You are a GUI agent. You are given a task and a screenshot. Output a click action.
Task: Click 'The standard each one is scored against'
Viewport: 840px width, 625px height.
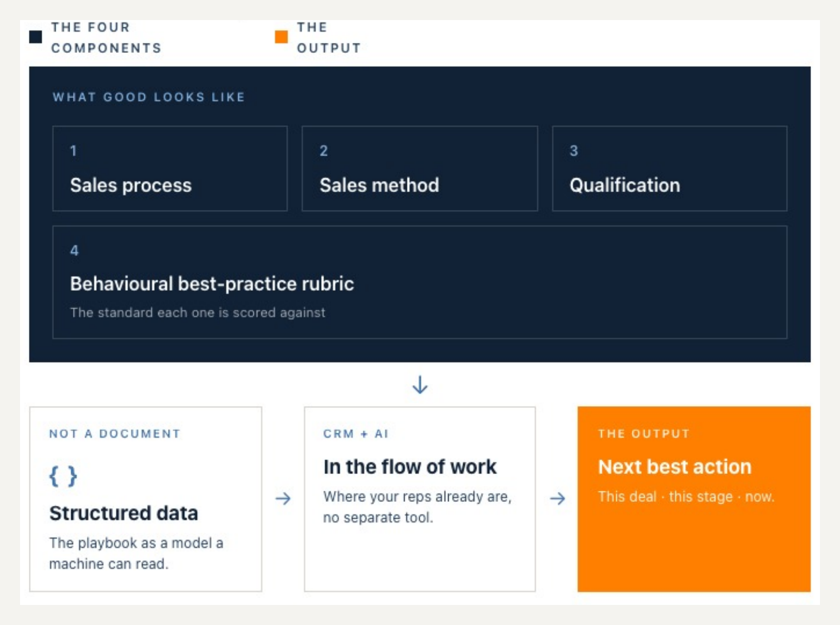click(x=198, y=312)
